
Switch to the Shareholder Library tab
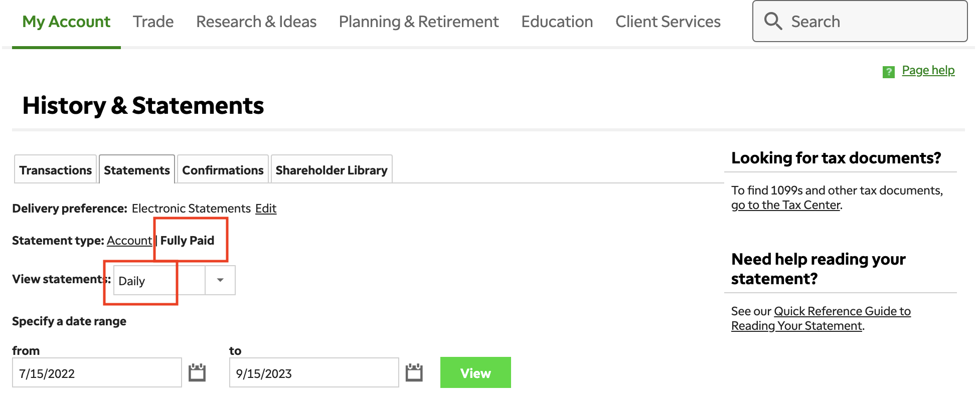click(331, 170)
